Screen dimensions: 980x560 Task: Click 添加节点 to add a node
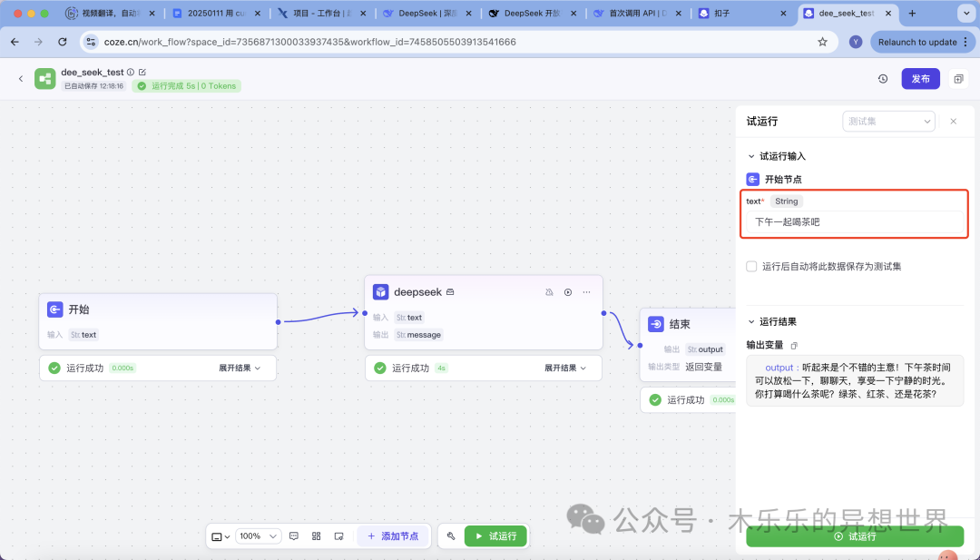point(393,536)
